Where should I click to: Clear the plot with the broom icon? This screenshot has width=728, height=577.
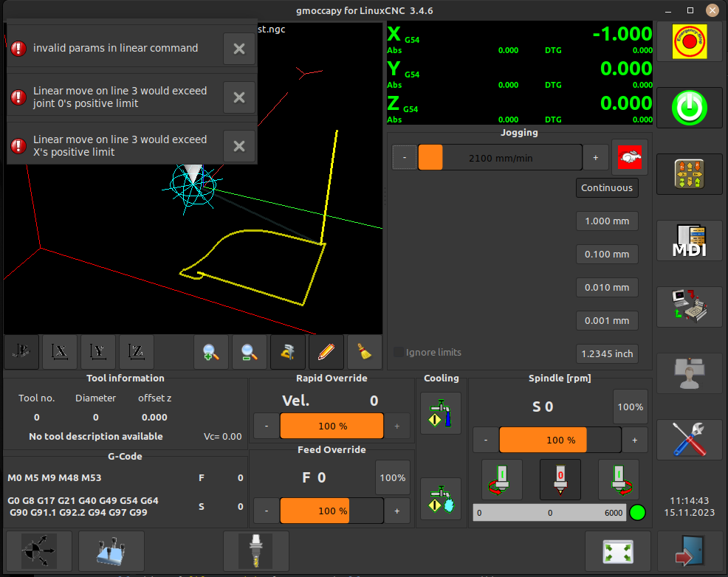(x=365, y=352)
